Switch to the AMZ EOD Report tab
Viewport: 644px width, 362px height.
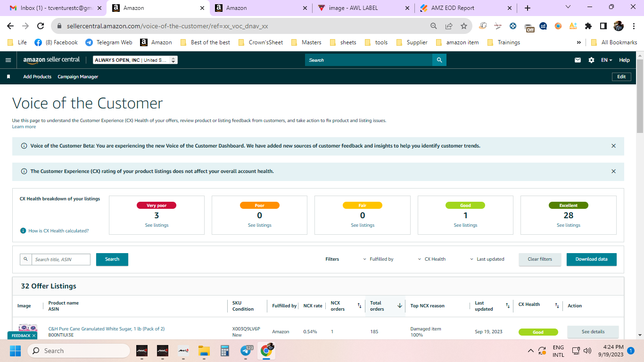point(466,8)
